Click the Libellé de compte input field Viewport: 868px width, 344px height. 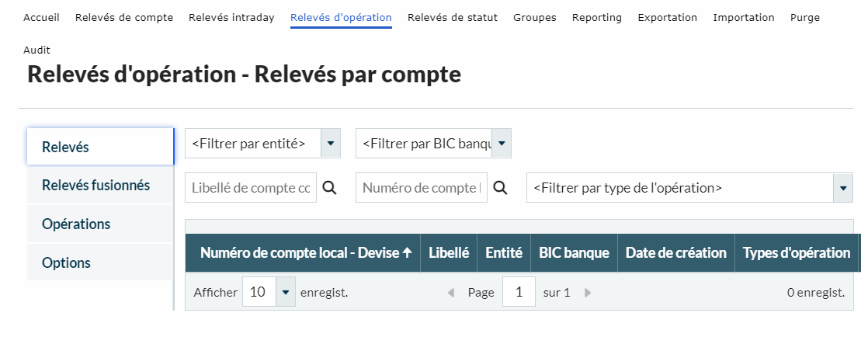click(251, 188)
